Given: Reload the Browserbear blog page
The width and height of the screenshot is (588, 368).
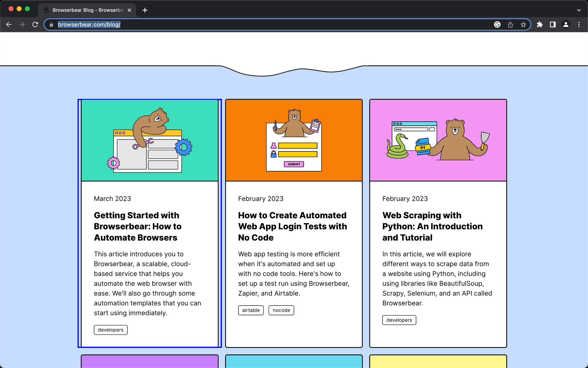Looking at the screenshot, I should (x=35, y=25).
